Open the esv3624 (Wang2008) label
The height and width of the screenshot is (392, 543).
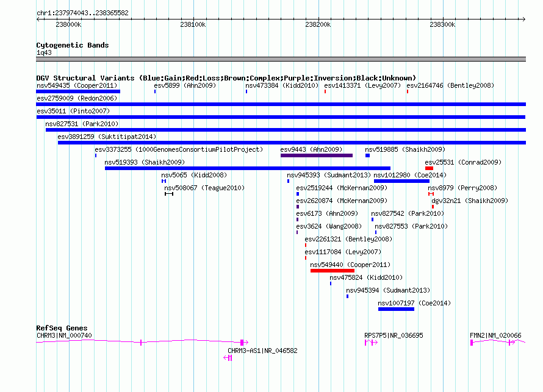[x=329, y=226]
